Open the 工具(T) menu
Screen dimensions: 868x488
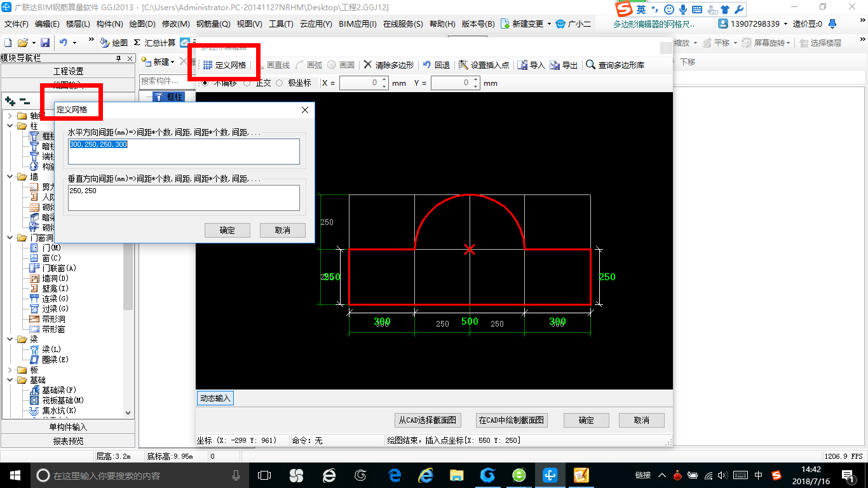pos(281,24)
